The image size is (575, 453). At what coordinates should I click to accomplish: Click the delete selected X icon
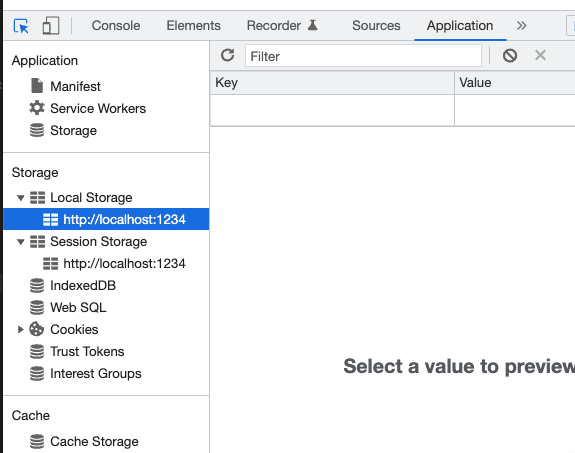[540, 55]
